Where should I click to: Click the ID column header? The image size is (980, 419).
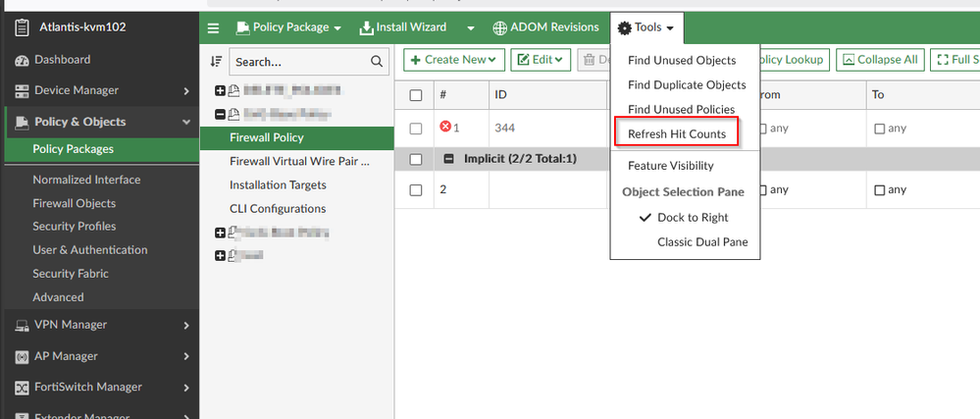(x=500, y=95)
